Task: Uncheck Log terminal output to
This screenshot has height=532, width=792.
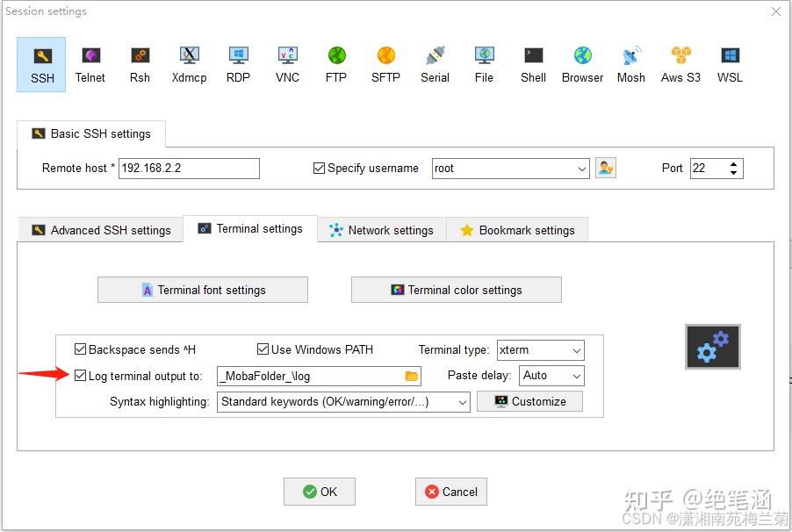Action: click(x=80, y=375)
